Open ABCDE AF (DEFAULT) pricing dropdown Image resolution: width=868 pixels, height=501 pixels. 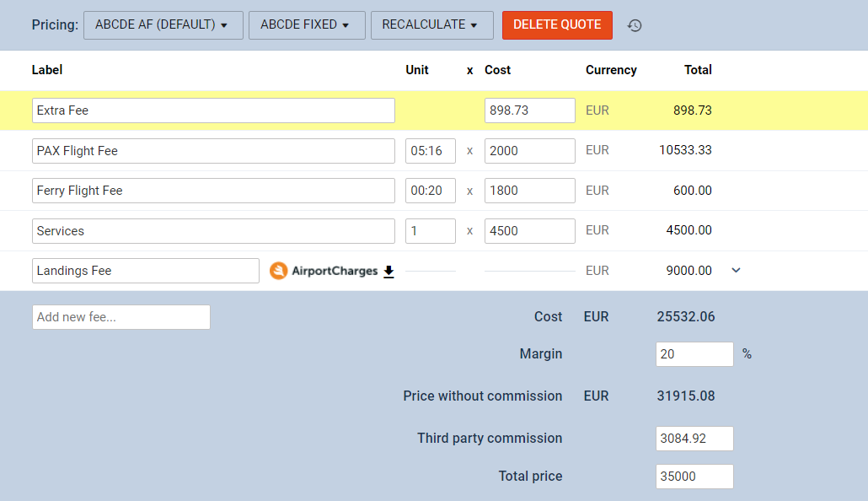click(x=163, y=25)
